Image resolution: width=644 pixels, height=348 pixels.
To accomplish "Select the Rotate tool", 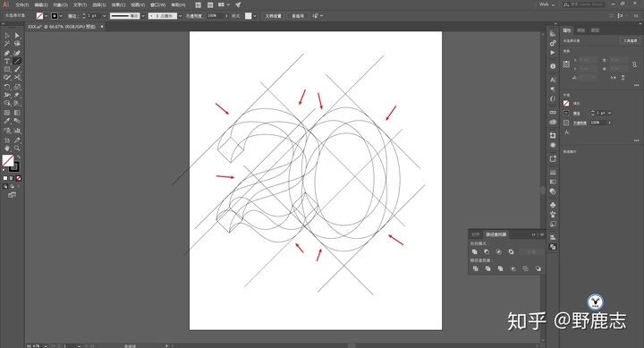I will [x=7, y=87].
